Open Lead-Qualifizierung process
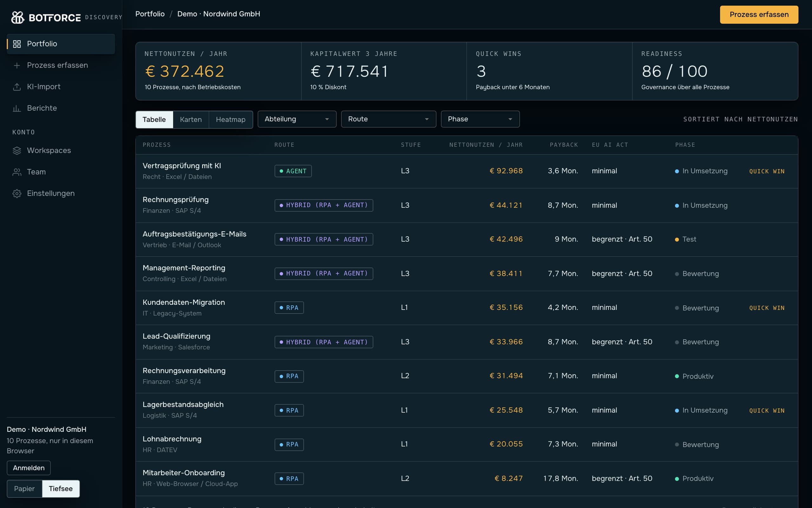Image resolution: width=812 pixels, height=508 pixels. click(x=467, y=342)
